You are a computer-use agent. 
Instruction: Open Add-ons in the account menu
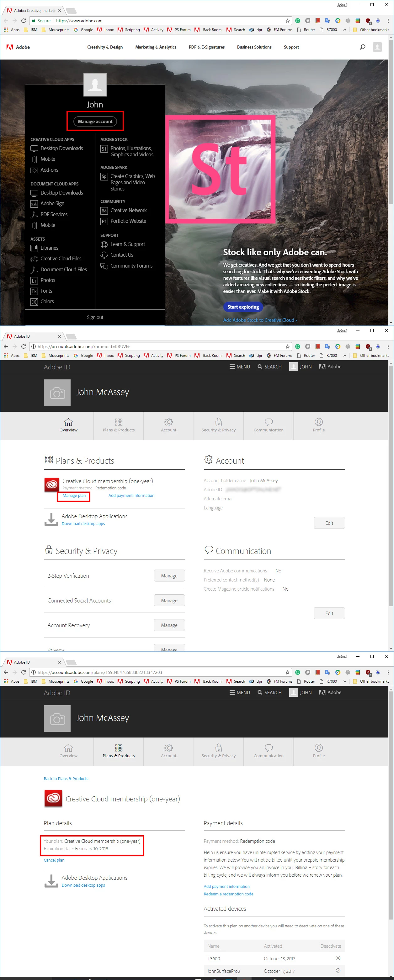45,170
